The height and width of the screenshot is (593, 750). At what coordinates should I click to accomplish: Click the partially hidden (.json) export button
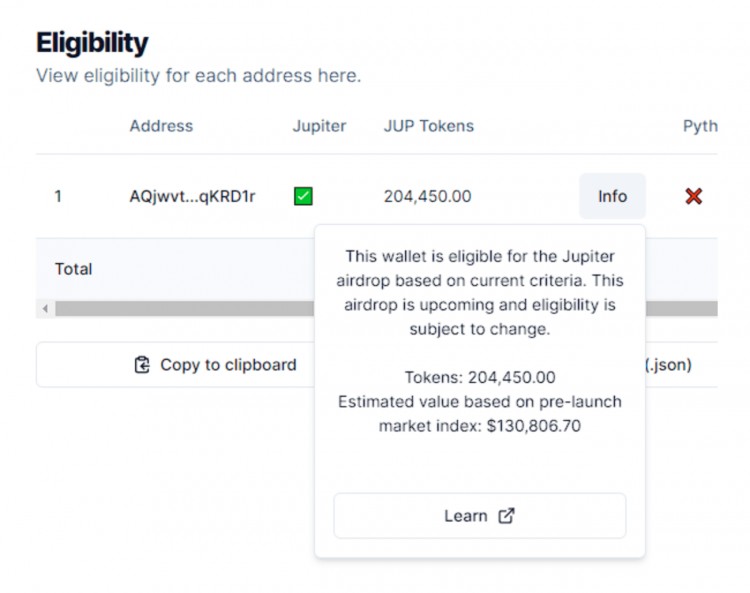pos(681,365)
